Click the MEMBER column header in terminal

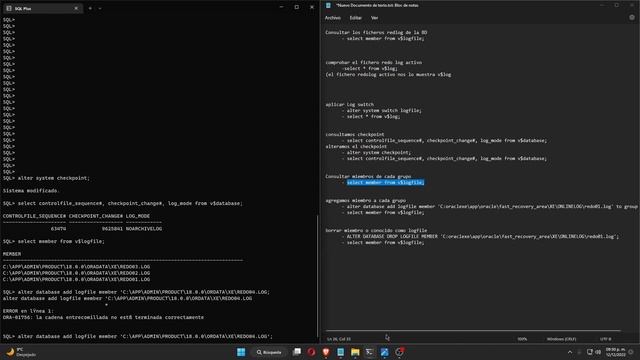(x=12, y=254)
